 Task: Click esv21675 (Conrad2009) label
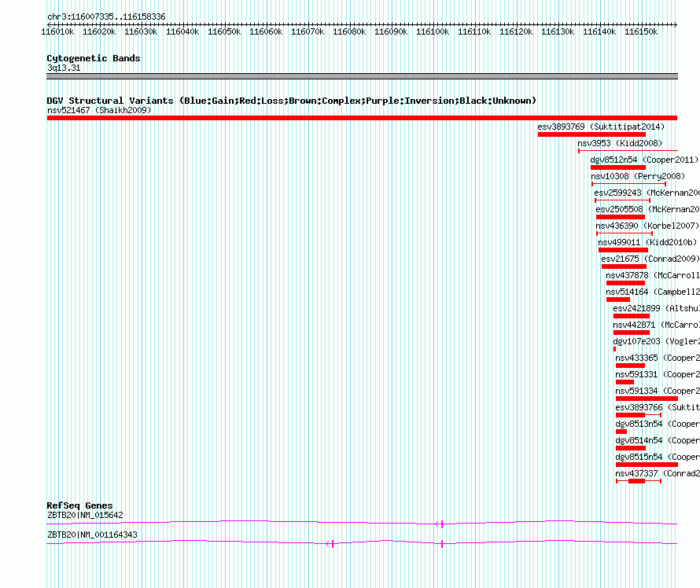coord(650,259)
